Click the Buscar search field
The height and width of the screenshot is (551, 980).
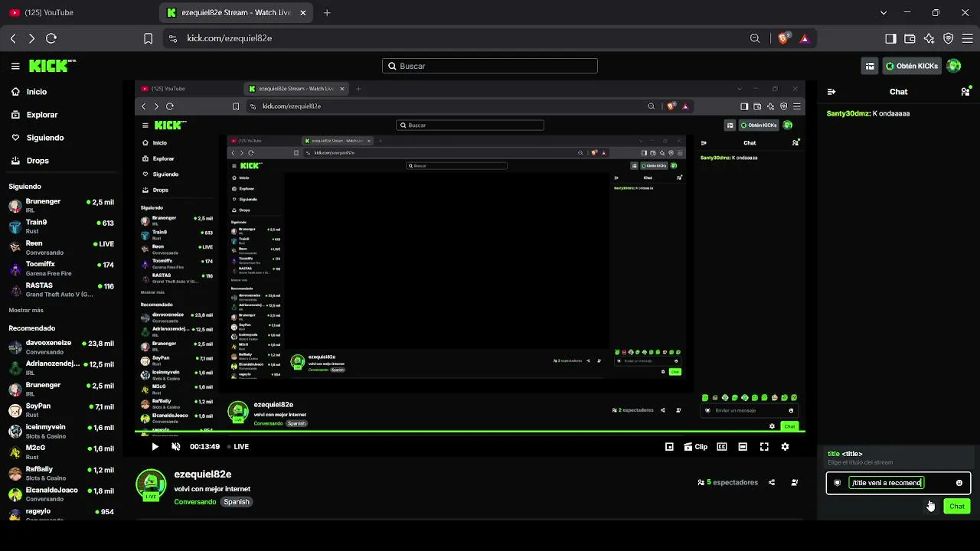490,66
